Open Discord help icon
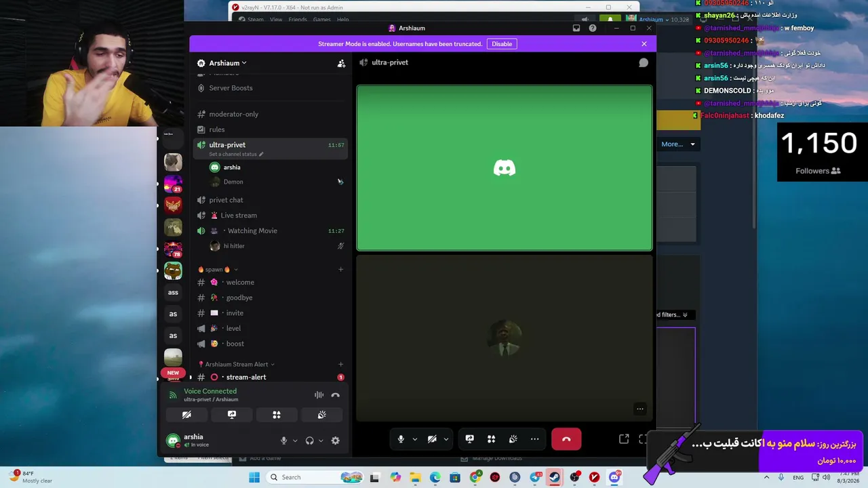This screenshot has height=488, width=868. 593,28
